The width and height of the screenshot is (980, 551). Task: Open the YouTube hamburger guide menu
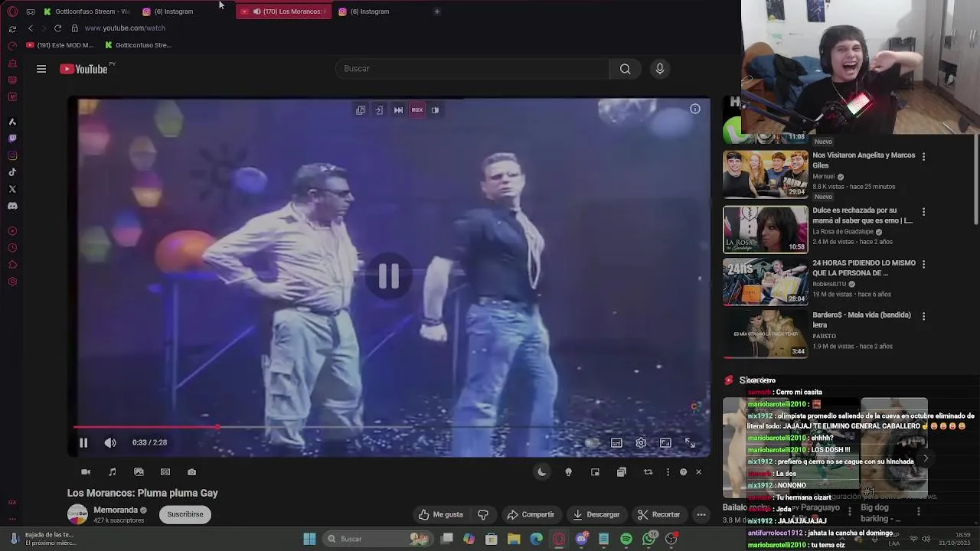(x=41, y=69)
